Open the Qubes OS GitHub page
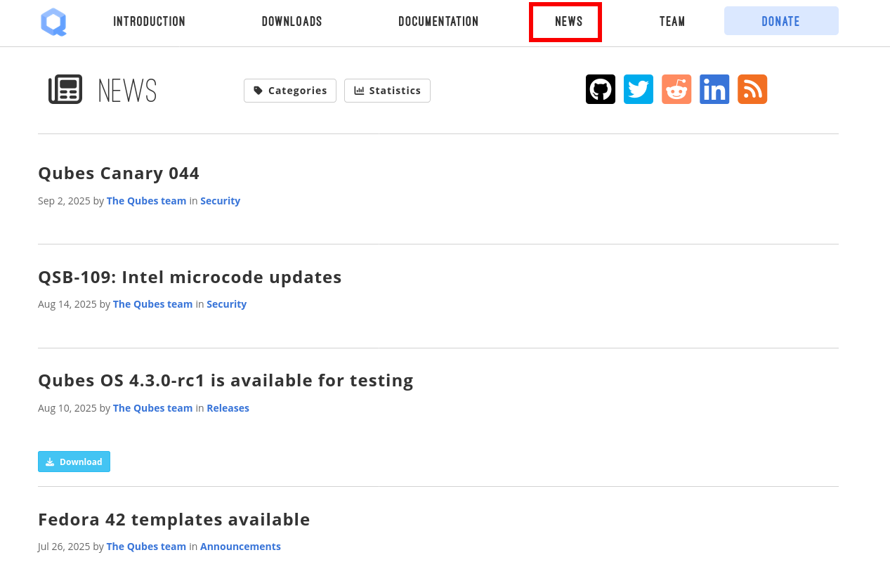Image resolution: width=890 pixels, height=588 pixels. pos(600,89)
